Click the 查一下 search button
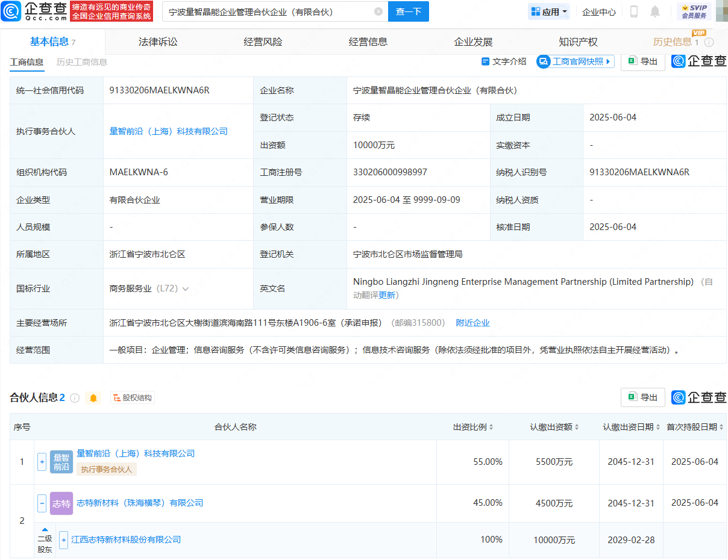Viewport: 728px width, 560px height. (x=409, y=11)
